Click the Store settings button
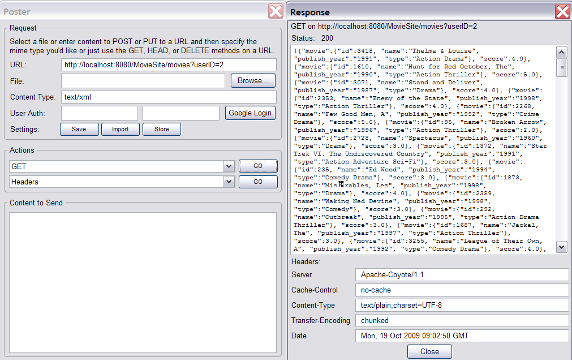The width and height of the screenshot is (572, 360). tap(162, 129)
